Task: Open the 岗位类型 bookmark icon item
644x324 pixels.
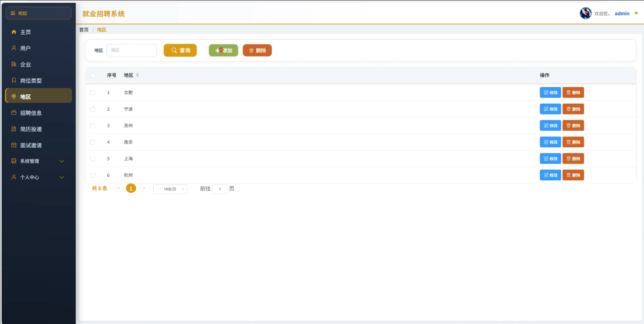Action: (14, 80)
